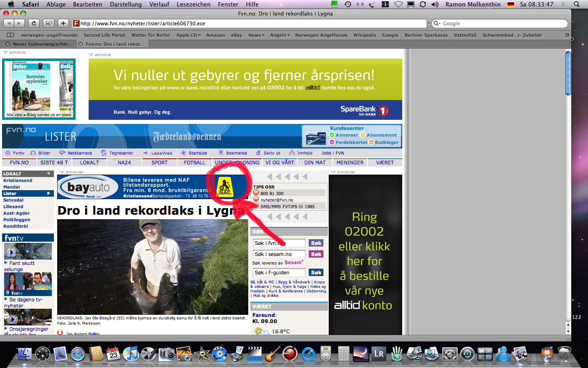
Task: Click the Fordelskortet link in Kundesenter
Action: tap(351, 143)
